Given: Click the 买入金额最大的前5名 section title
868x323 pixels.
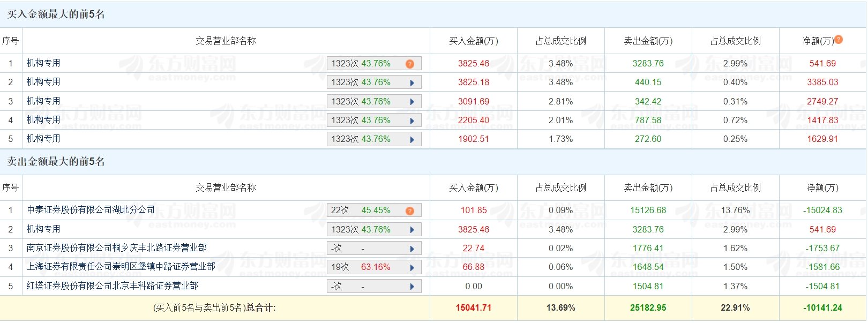Looking at the screenshot, I should [56, 14].
